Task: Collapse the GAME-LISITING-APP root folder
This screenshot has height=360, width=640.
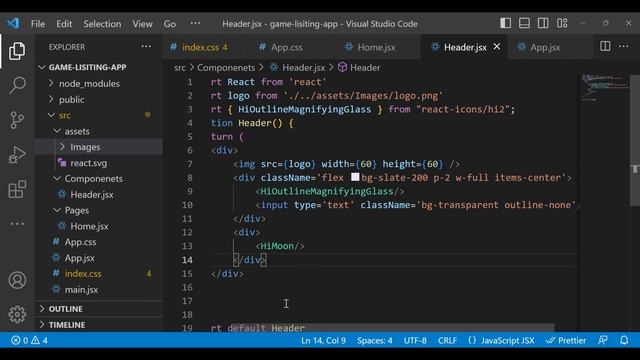Action: (87, 67)
